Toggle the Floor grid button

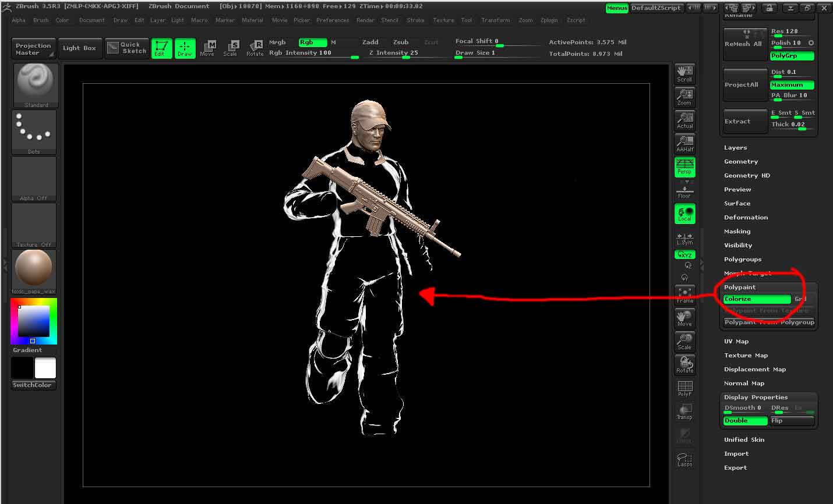pos(685,190)
